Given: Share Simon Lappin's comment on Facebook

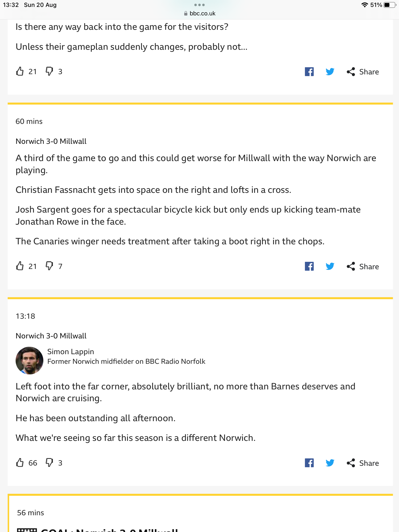Looking at the screenshot, I should point(309,463).
